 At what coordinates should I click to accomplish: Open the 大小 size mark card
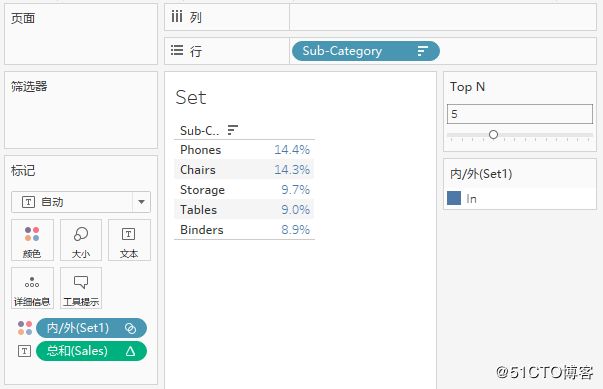(81, 240)
